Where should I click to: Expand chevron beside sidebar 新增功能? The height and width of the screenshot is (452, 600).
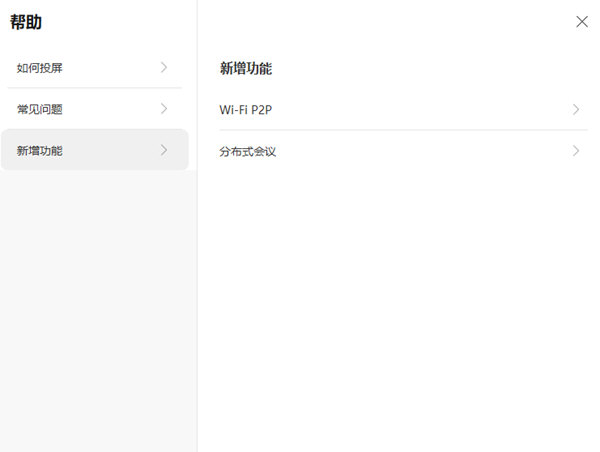click(x=164, y=150)
